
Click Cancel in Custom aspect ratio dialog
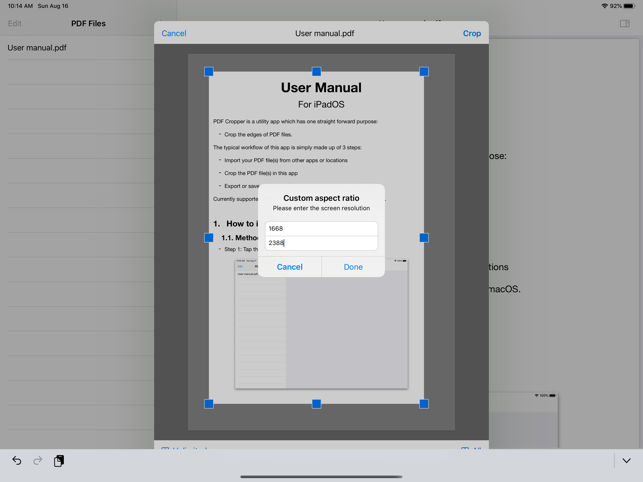(x=290, y=267)
